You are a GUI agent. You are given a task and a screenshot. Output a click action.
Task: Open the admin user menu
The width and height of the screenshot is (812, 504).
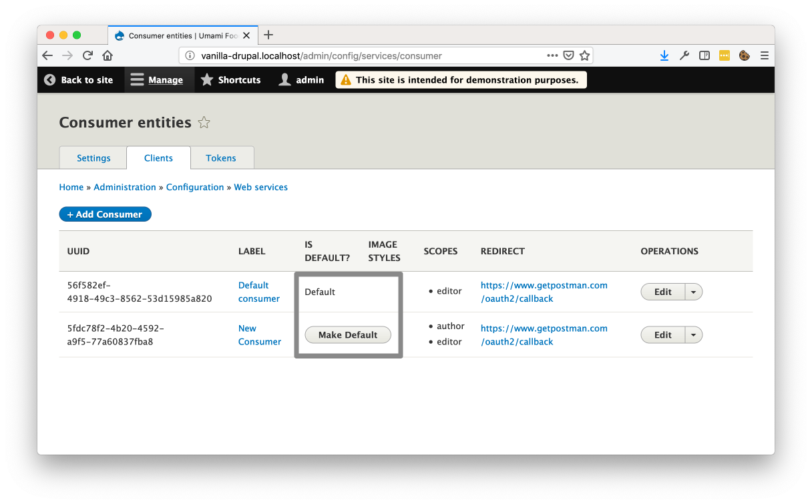click(x=301, y=80)
